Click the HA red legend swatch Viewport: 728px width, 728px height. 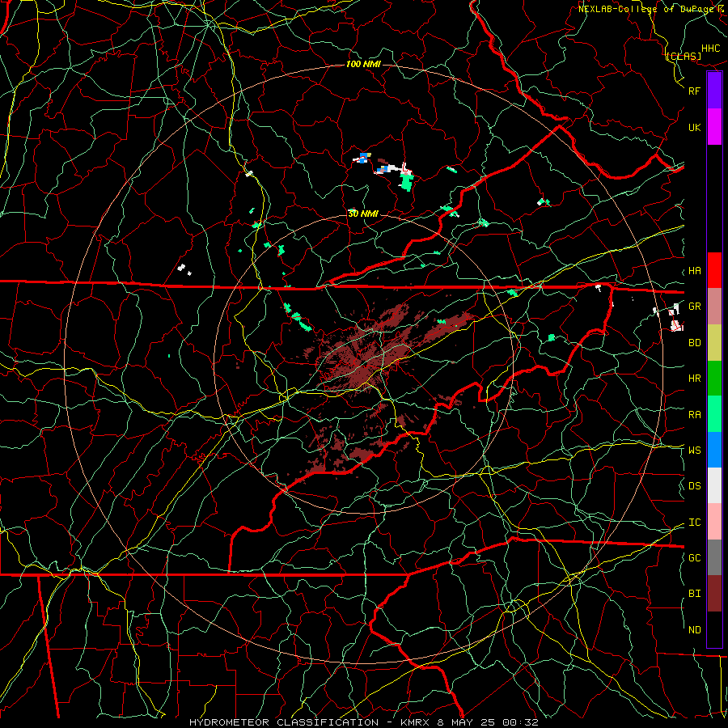click(x=714, y=270)
